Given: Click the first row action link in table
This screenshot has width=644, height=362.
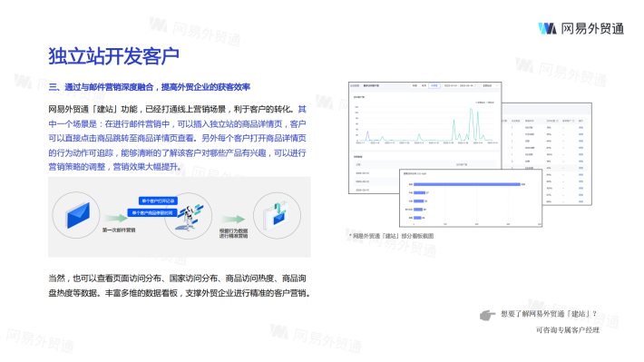Looking at the screenshot, I should tap(581, 127).
